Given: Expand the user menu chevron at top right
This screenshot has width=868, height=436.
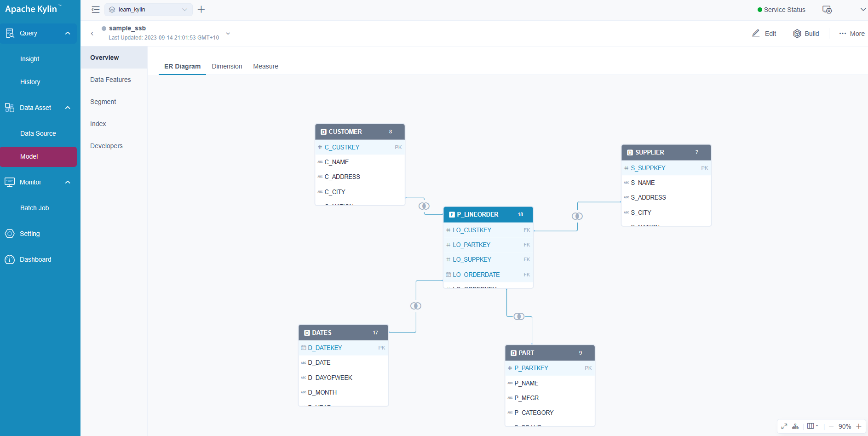Looking at the screenshot, I should (x=863, y=10).
